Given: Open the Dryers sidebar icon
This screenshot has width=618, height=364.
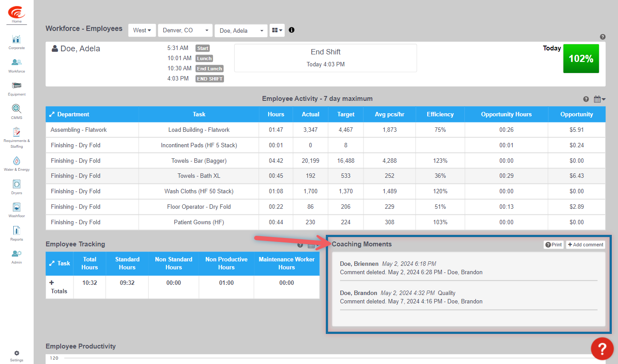Looking at the screenshot, I should [x=16, y=187].
